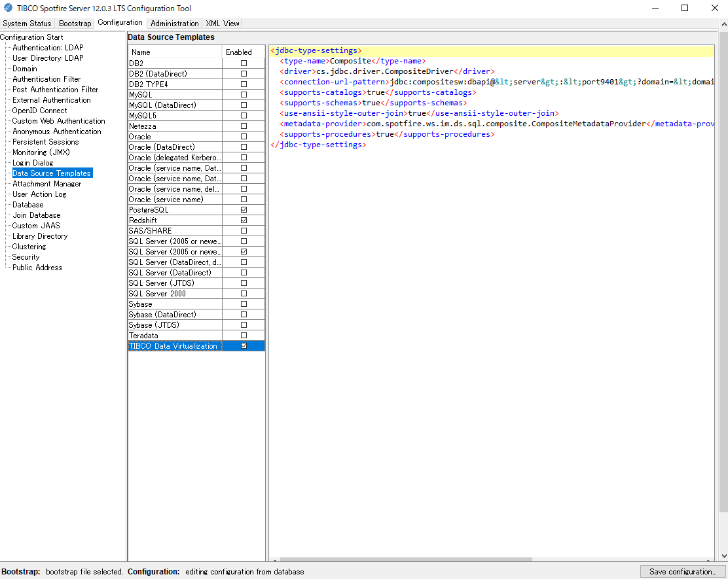The width and height of the screenshot is (728, 579).
Task: Open Post Authentication Filter settings
Action: 55,90
